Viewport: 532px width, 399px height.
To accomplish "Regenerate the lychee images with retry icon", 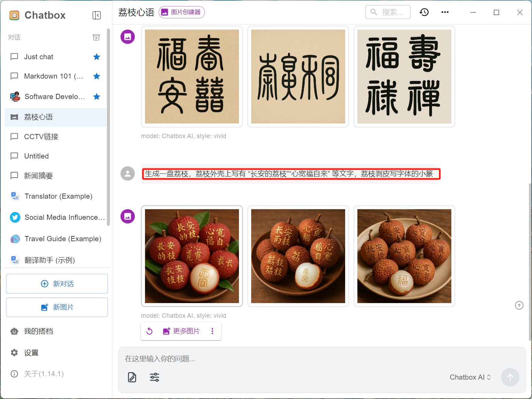I will [149, 331].
